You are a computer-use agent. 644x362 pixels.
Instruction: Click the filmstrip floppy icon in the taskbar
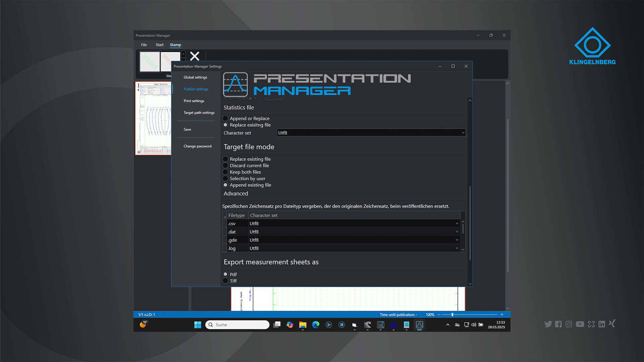coord(381,324)
